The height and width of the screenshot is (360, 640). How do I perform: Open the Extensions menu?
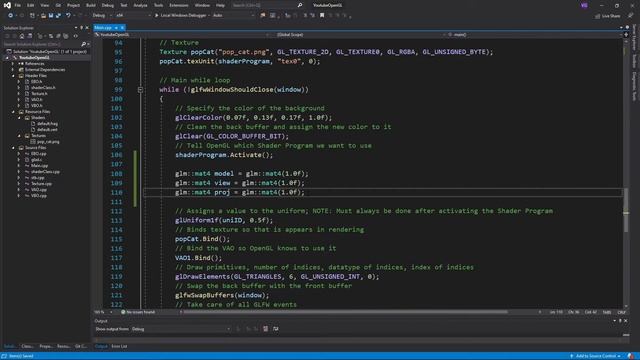[x=179, y=5]
